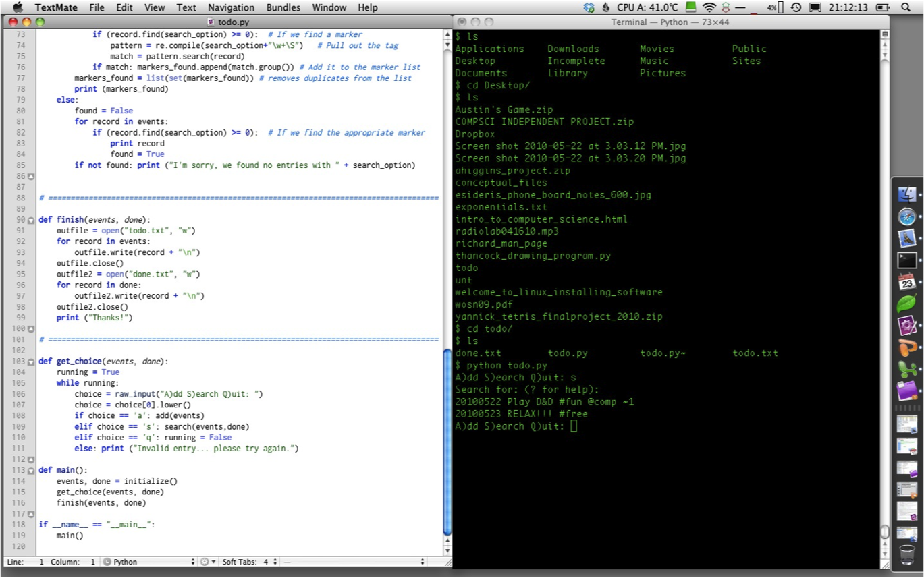Screen dimensions: 924x578
Task: Open the Edit menu
Action: click(x=124, y=7)
